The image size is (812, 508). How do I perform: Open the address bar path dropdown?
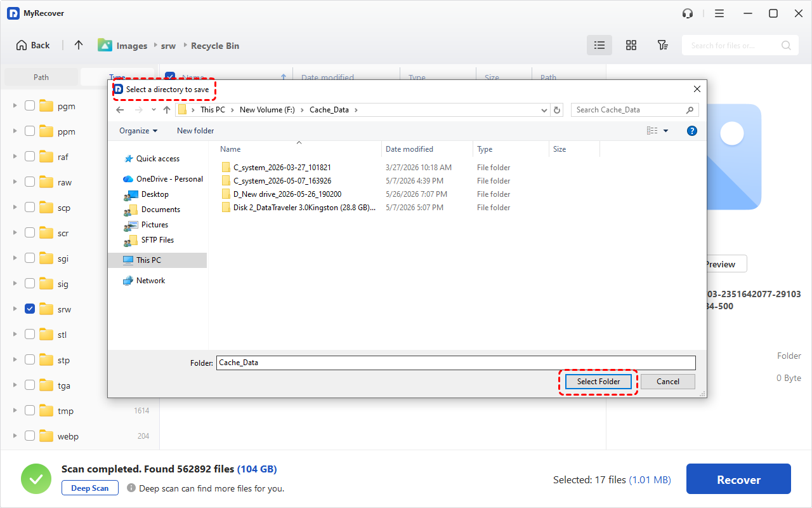click(x=544, y=110)
